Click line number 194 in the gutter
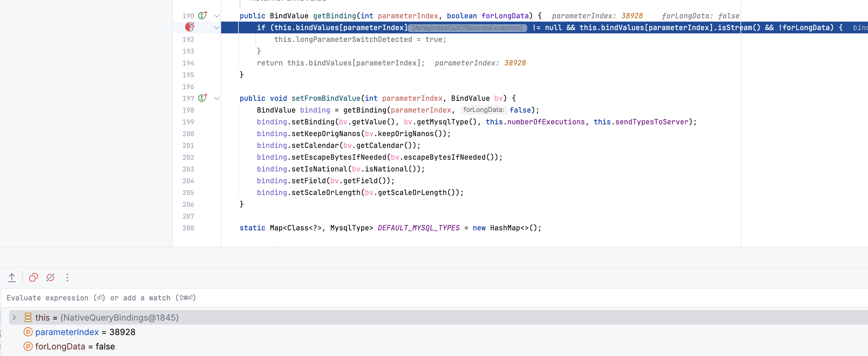 188,63
